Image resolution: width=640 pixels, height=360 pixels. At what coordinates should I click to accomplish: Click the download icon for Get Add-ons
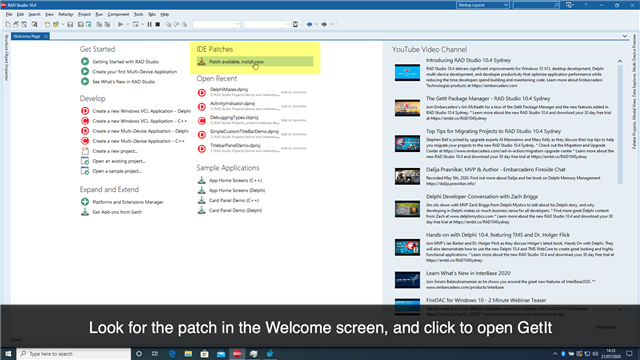(85, 212)
